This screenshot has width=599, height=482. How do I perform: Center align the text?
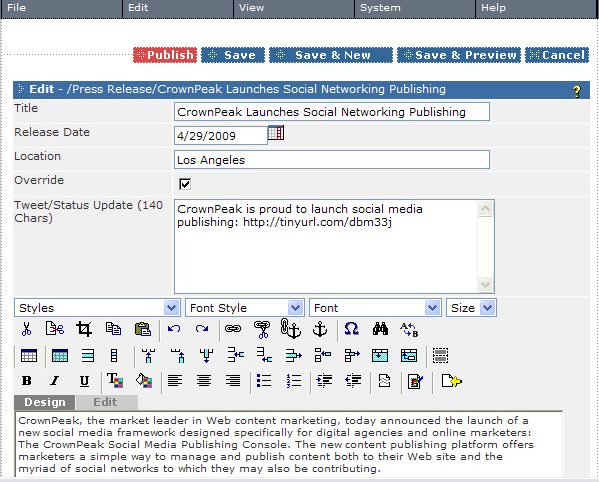coord(204,380)
